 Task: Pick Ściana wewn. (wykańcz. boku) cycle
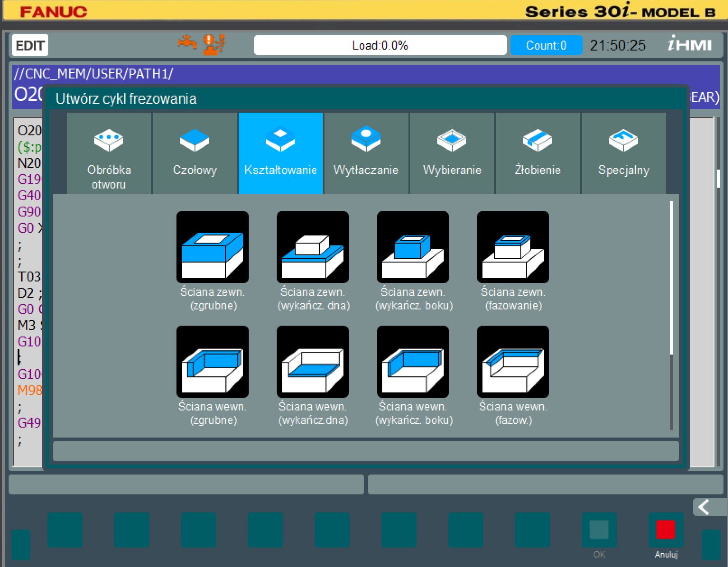coord(413,362)
